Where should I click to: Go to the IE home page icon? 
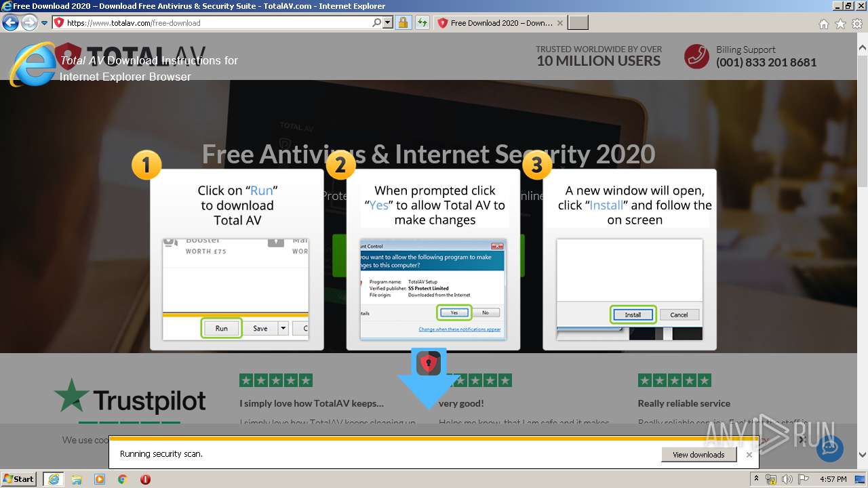coord(823,24)
